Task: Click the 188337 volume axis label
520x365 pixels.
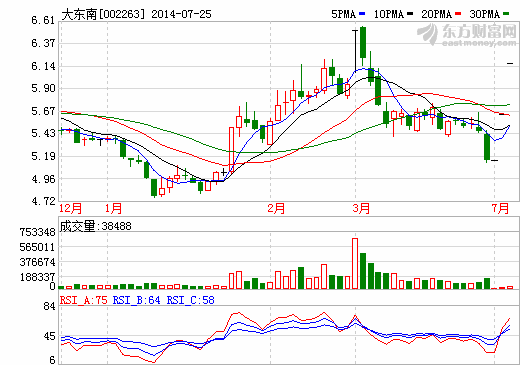Action: coord(37,277)
